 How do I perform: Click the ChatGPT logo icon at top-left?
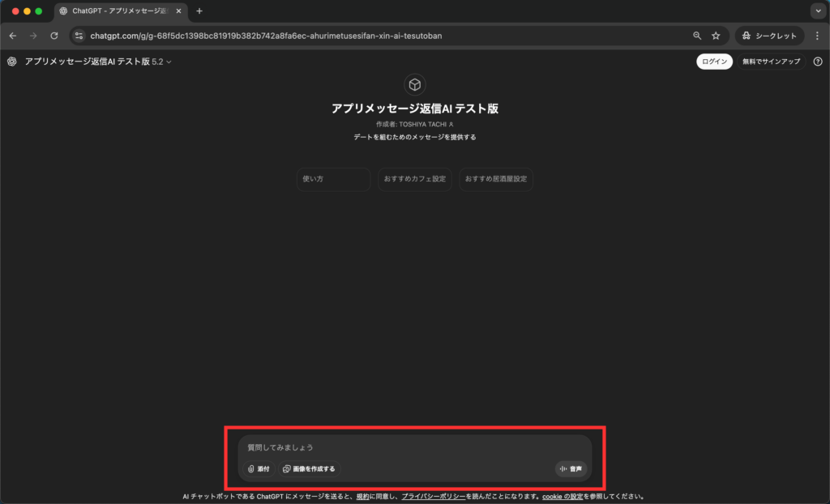(x=12, y=62)
